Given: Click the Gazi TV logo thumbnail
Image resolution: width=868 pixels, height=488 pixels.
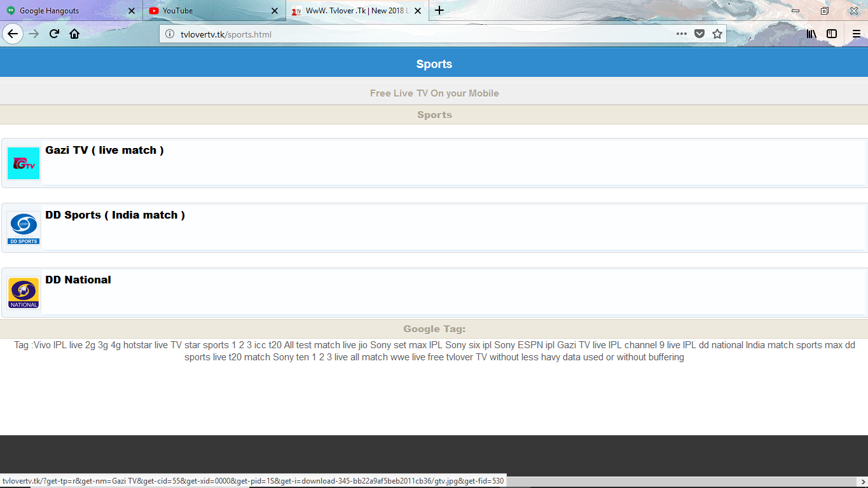Looking at the screenshot, I should (x=24, y=163).
